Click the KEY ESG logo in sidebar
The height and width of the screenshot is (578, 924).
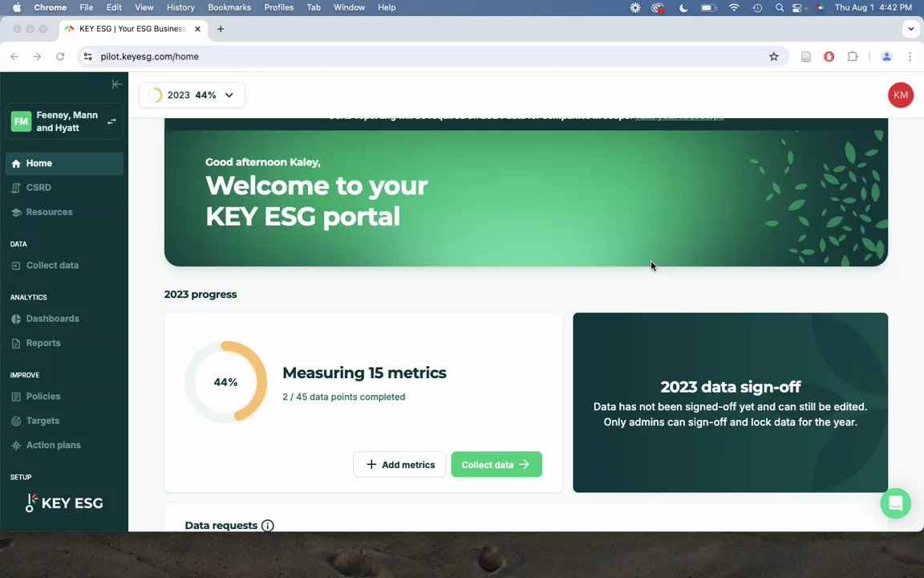point(64,503)
